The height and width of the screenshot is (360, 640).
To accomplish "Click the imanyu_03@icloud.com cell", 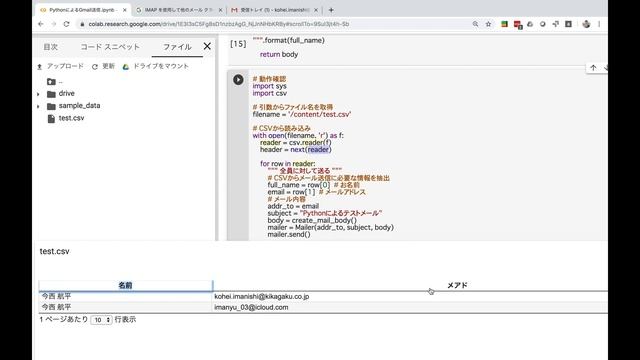I will click(x=251, y=307).
